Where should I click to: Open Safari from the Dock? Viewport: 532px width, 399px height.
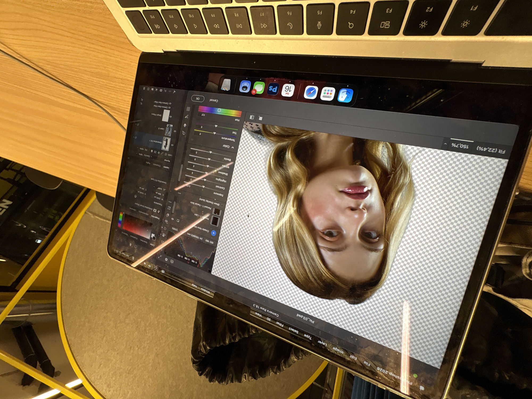[311, 93]
